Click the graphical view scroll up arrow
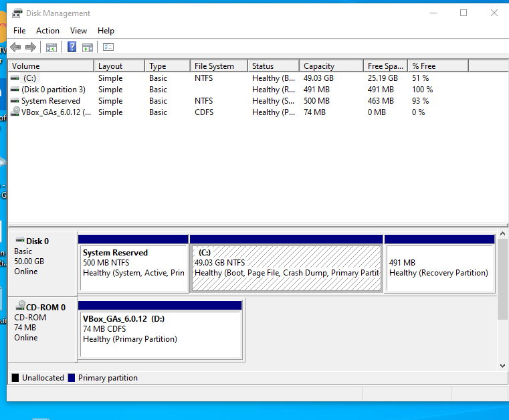Image resolution: width=509 pixels, height=420 pixels. point(502,234)
